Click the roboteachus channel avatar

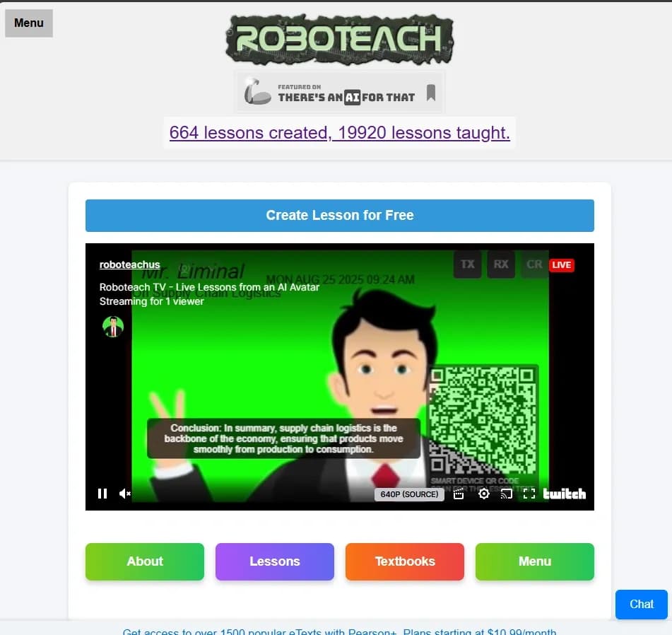pyautogui.click(x=113, y=327)
